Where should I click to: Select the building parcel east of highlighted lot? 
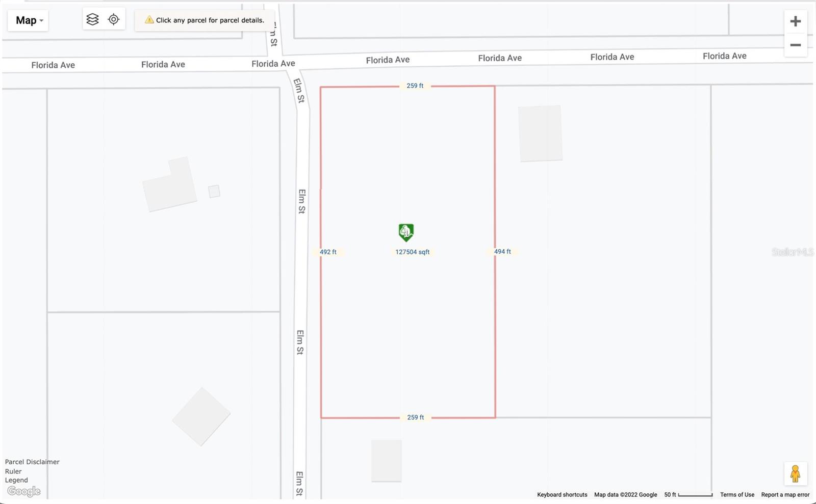540,133
